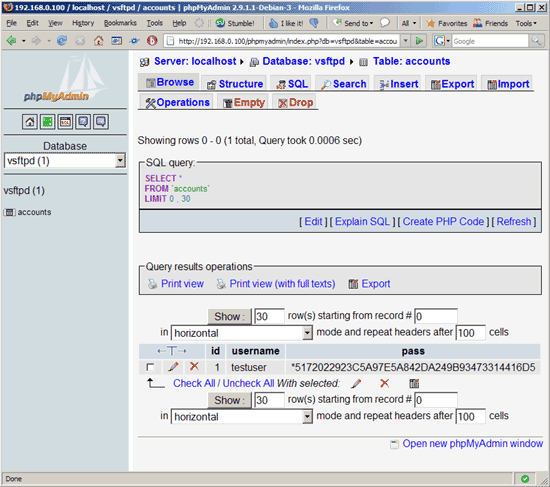Click the green Go arrow beside the address bar
550x487 pixels.
click(419, 41)
